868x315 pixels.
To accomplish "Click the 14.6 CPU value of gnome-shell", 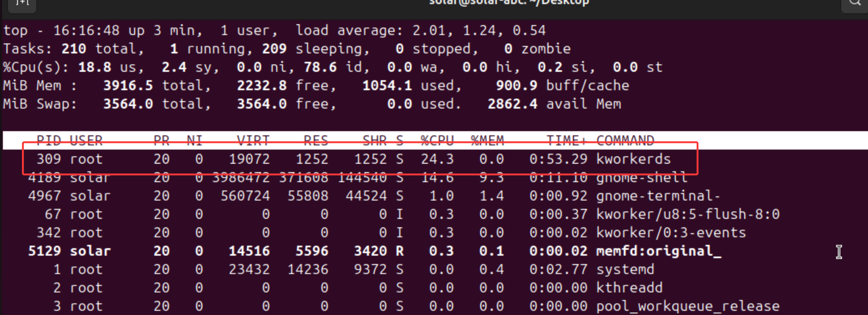I will (x=437, y=177).
